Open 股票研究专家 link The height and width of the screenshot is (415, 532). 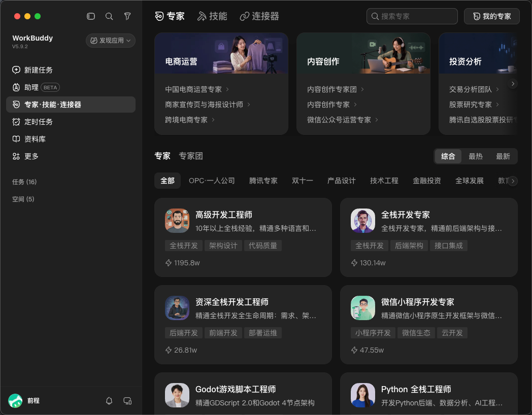click(474, 105)
